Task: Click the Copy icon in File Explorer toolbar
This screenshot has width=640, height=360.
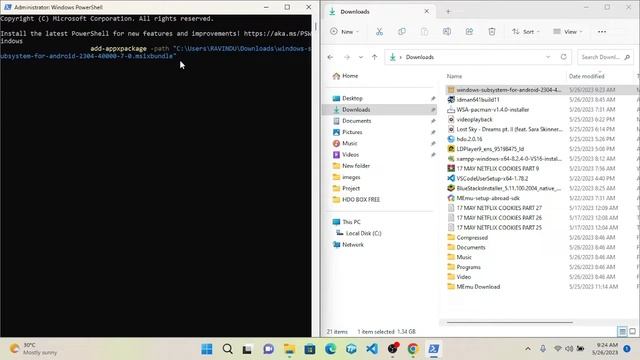Action: 402,32
